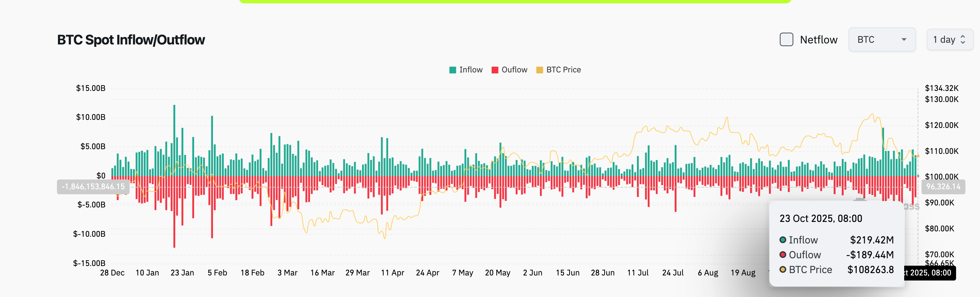Viewport: 980px width, 297px height.
Task: Click the green Inflow legend square
Action: [x=452, y=70]
